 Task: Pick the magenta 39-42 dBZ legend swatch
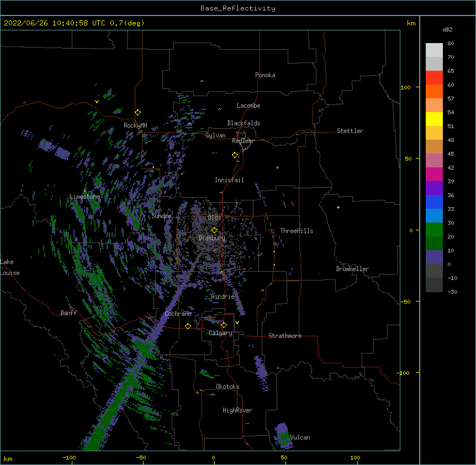point(434,174)
